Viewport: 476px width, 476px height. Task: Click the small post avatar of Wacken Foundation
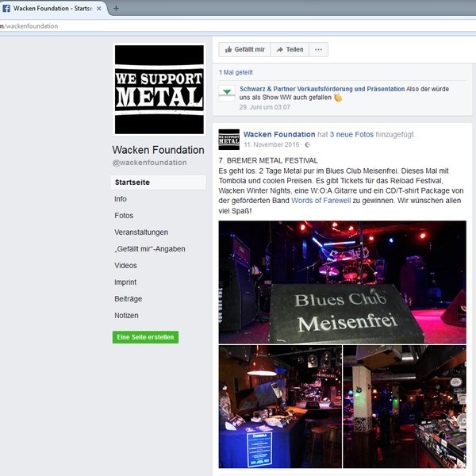click(x=229, y=140)
